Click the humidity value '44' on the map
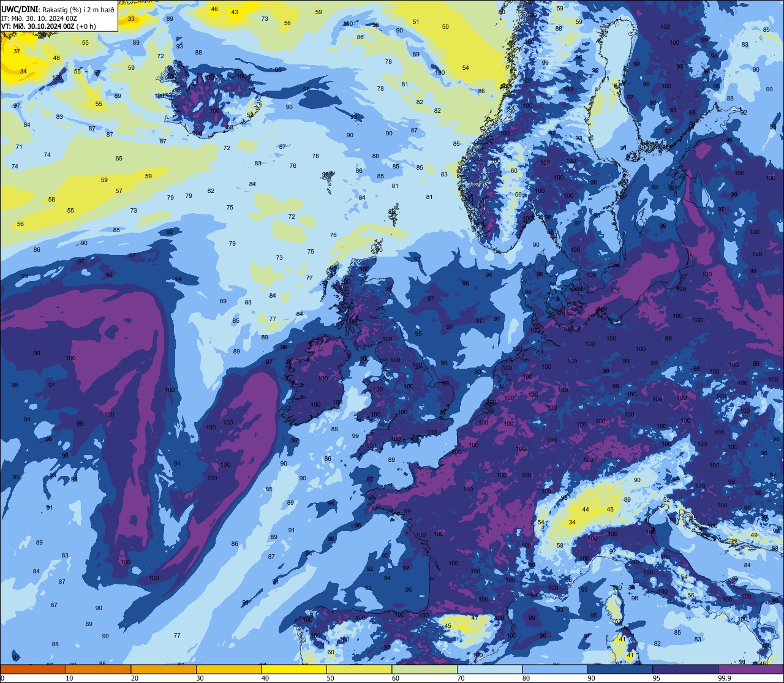The image size is (784, 683). tap(586, 510)
